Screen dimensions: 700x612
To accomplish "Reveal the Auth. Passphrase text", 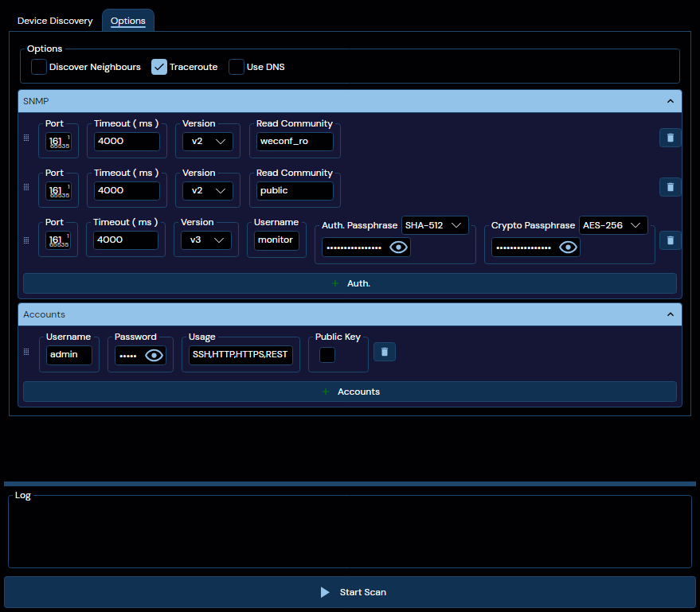I will pos(398,248).
